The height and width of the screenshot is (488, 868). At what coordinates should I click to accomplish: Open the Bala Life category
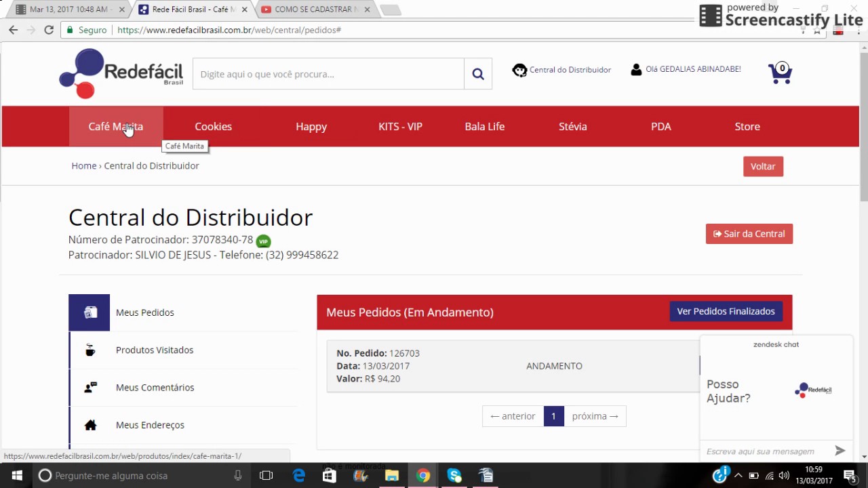point(485,126)
